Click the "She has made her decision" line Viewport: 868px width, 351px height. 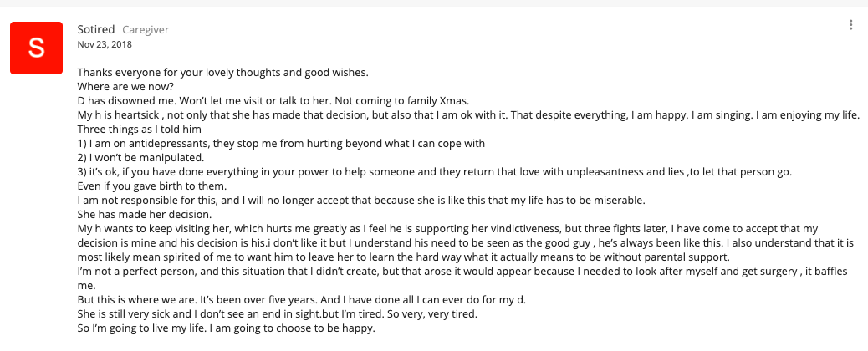142,214
